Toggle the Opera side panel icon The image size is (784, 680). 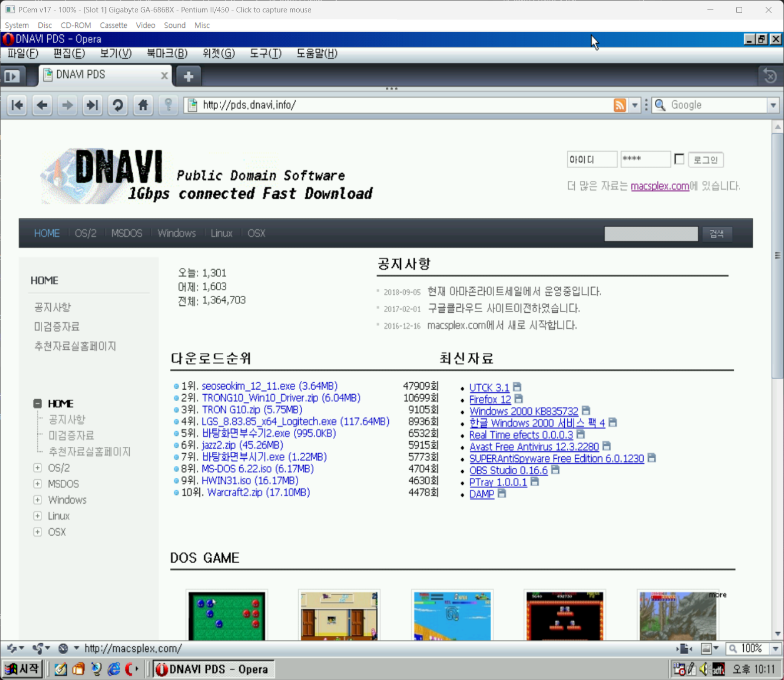[12, 76]
